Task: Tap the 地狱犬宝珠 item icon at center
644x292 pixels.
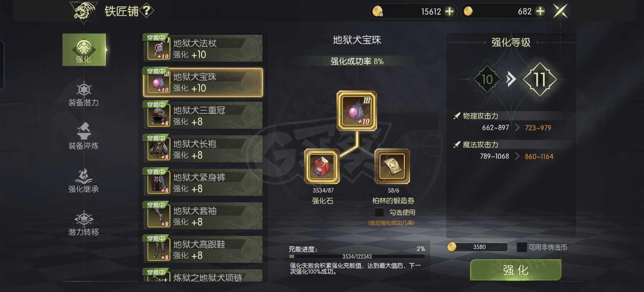Action: tap(357, 111)
